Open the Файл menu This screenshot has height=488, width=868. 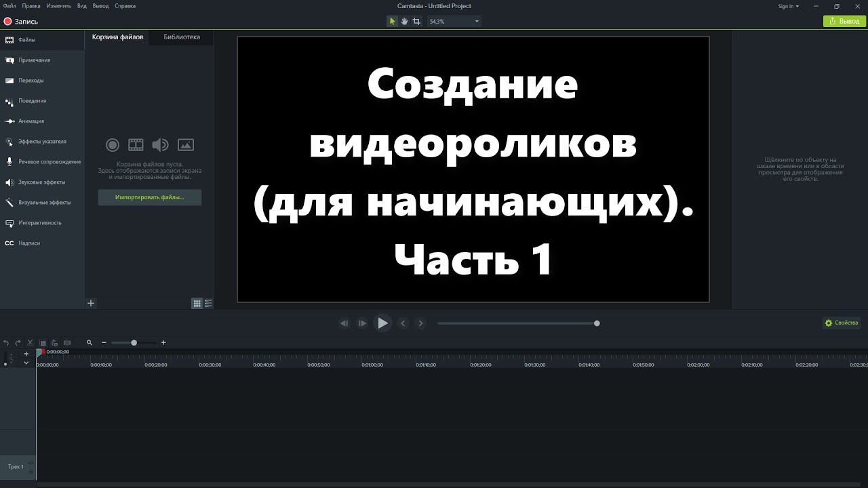pyautogui.click(x=9, y=6)
